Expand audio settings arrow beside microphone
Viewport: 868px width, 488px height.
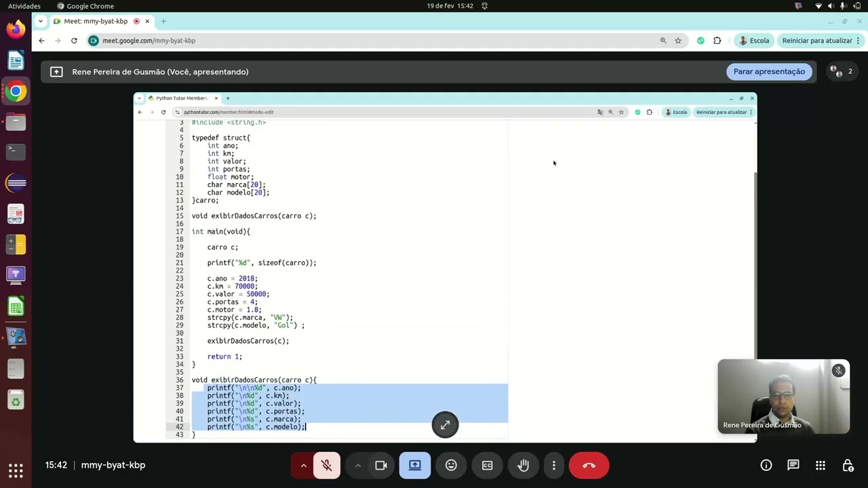click(303, 465)
